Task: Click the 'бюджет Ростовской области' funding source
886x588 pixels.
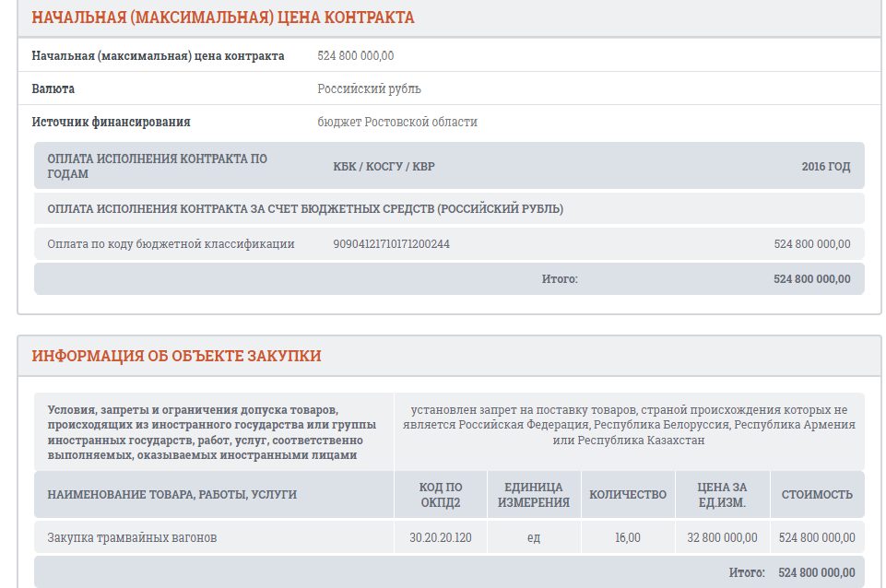Action: pyautogui.click(x=397, y=123)
